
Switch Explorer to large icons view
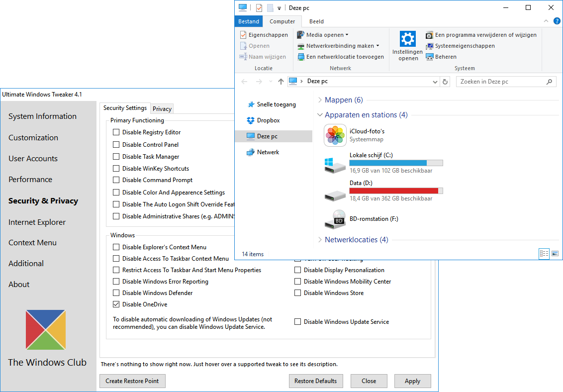pyautogui.click(x=555, y=253)
